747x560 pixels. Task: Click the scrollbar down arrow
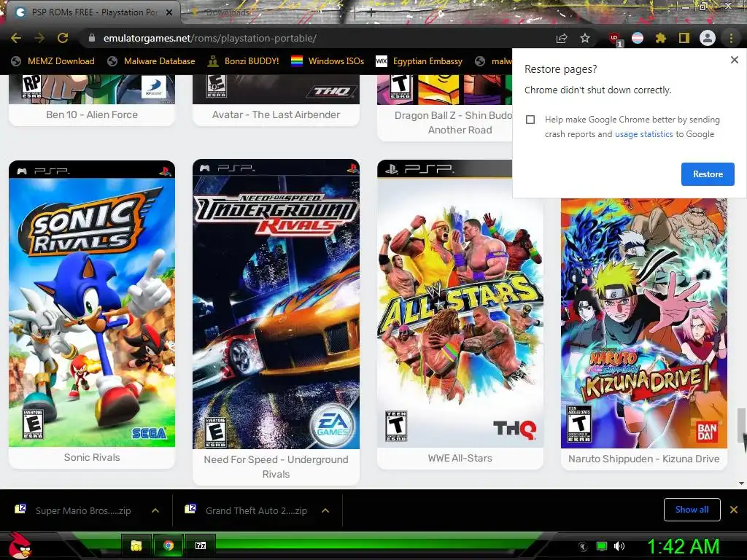[x=742, y=483]
